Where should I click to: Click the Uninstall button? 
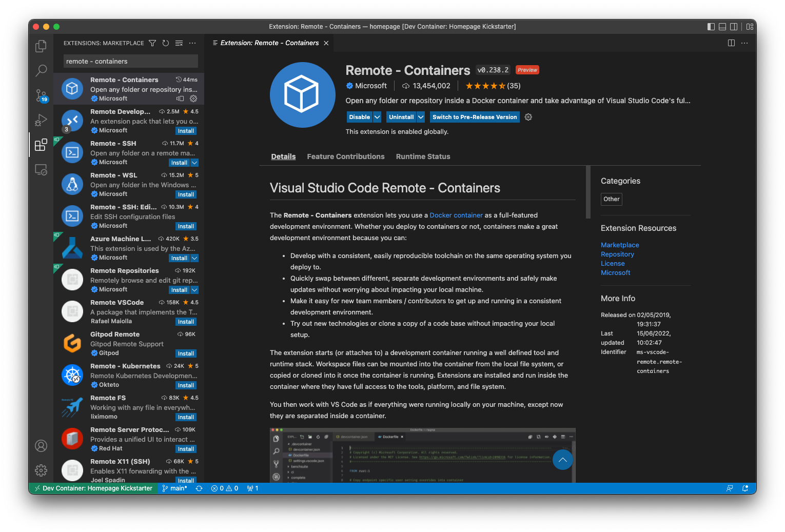[401, 117]
